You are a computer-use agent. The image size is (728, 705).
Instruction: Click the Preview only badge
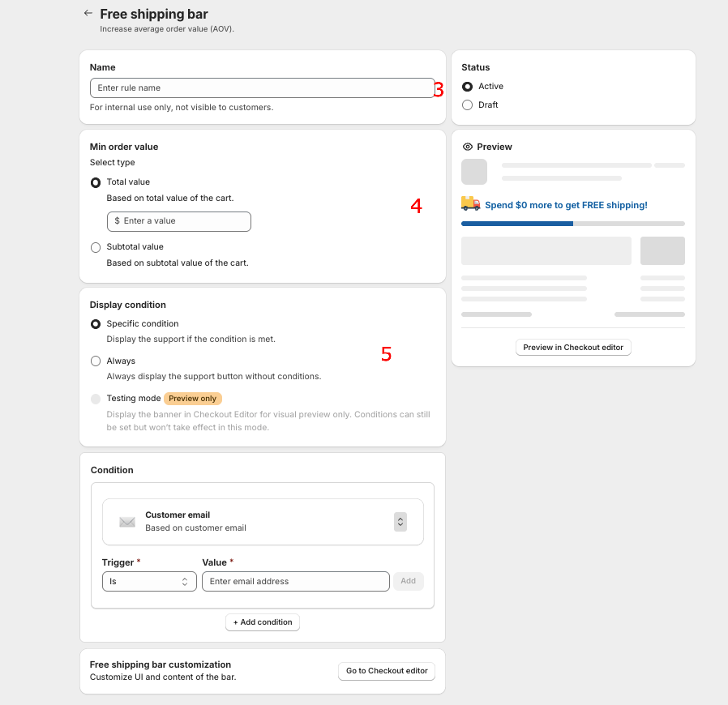pyautogui.click(x=193, y=399)
